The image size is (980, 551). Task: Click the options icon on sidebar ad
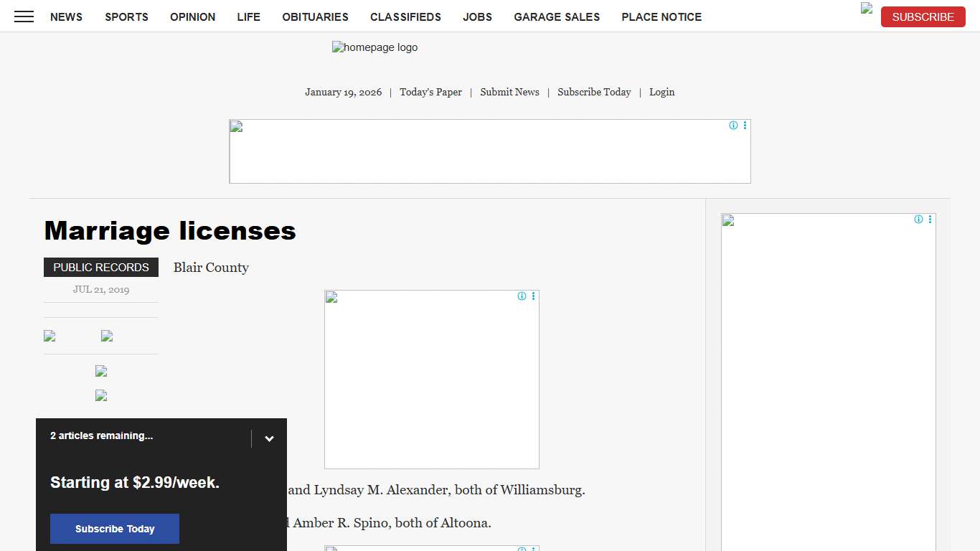(930, 220)
